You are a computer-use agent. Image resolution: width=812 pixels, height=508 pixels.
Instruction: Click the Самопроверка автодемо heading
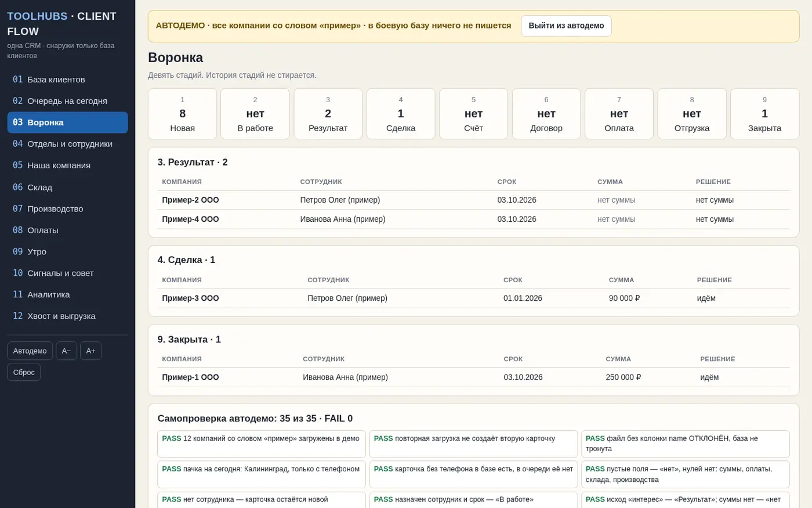(255, 419)
